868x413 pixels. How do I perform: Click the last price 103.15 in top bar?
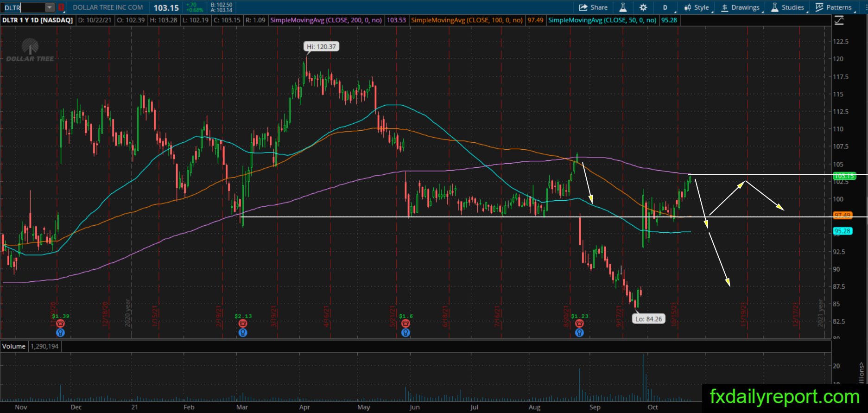[x=166, y=8]
